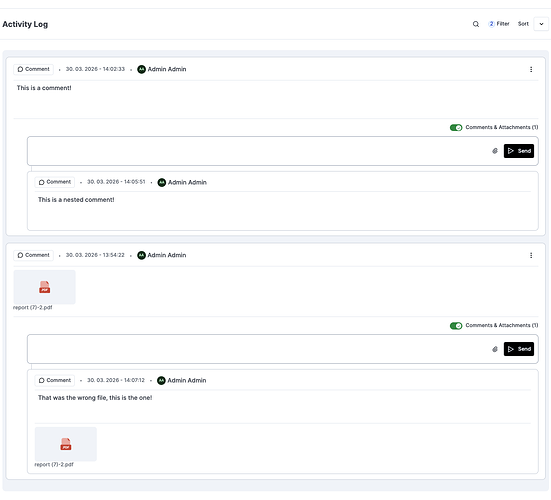Open the Filter options
The height and width of the screenshot is (500, 551).
tap(499, 24)
